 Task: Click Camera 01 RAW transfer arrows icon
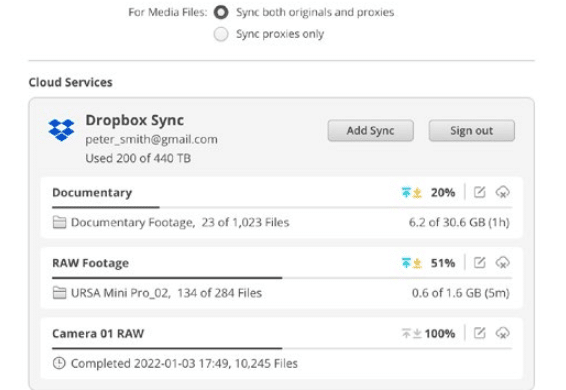click(412, 333)
